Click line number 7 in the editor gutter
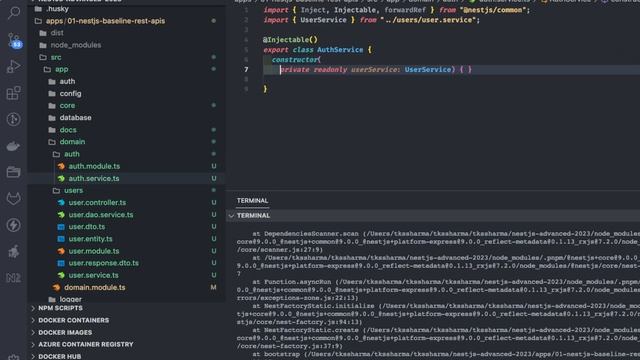The image size is (640, 360). coord(246,69)
